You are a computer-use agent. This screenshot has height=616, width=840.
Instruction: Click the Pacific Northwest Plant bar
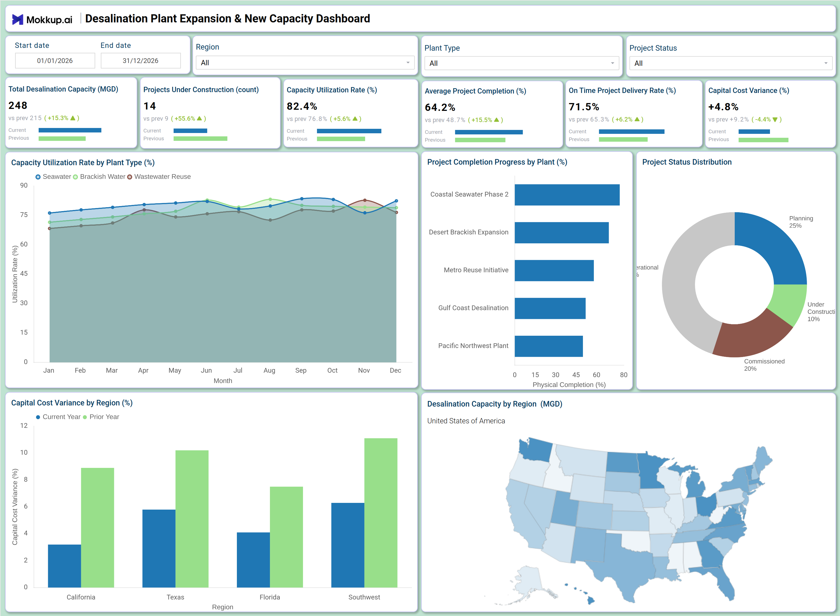tap(549, 346)
